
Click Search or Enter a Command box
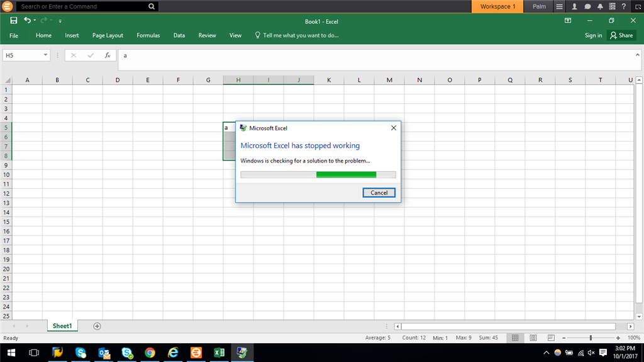82,6
